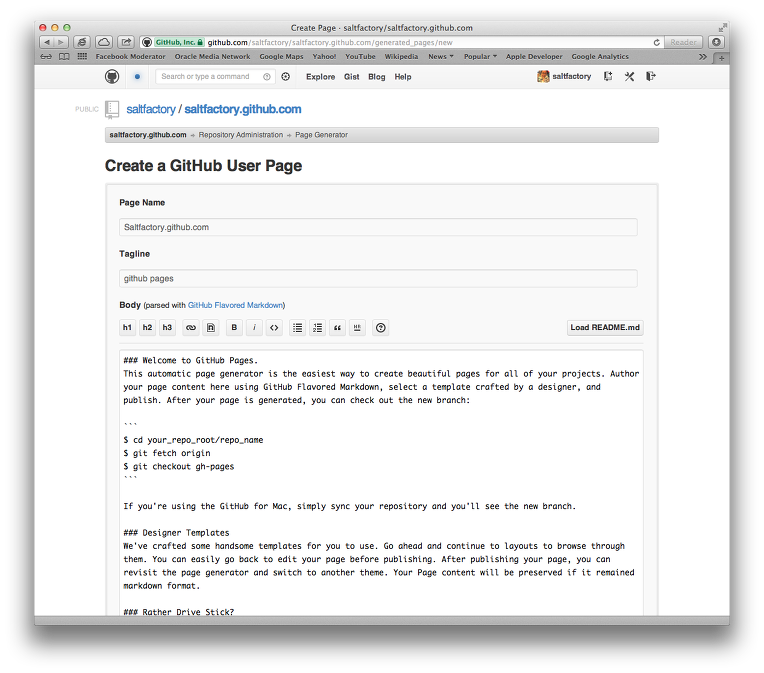Click the Safari Reader button
This screenshot has width=764, height=673.
[683, 42]
